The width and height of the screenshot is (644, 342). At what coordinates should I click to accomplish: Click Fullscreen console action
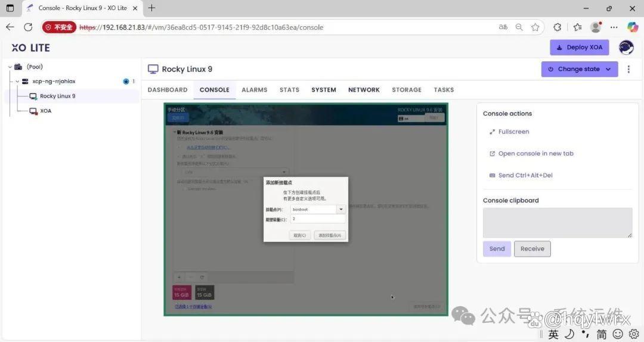coord(509,132)
